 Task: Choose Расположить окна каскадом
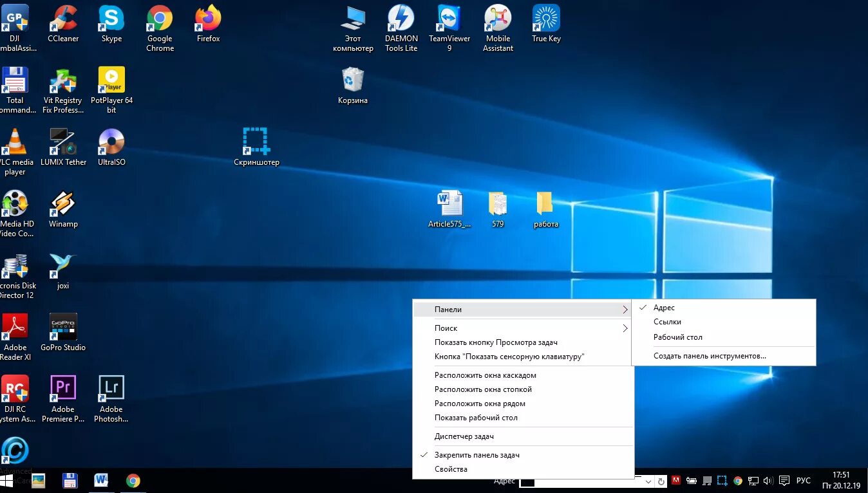point(523,375)
